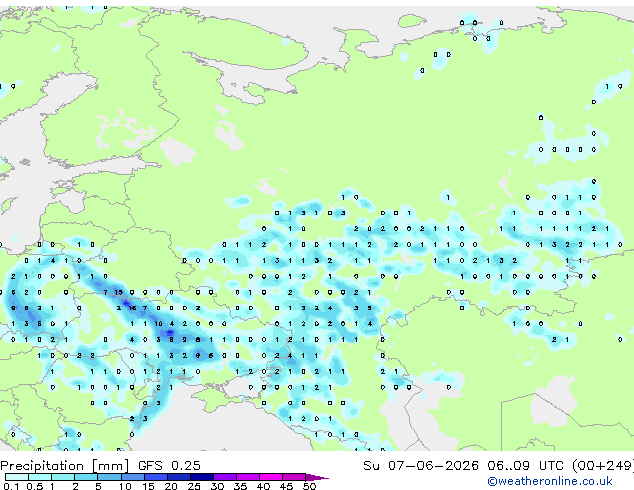Select the 10 mm blue legend swatch

[133, 477]
